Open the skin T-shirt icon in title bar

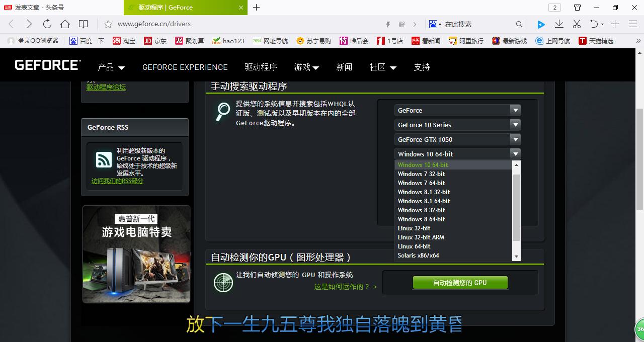point(578,8)
